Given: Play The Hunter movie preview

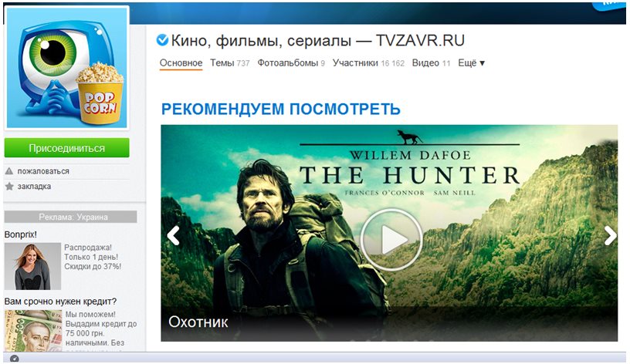Looking at the screenshot, I should pos(391,240).
